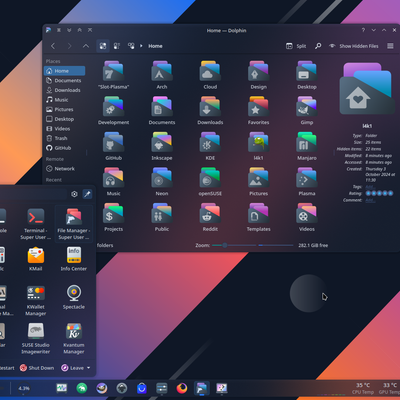400x400 pixels.
Task: Select the Public folder icon
Action: point(162,213)
